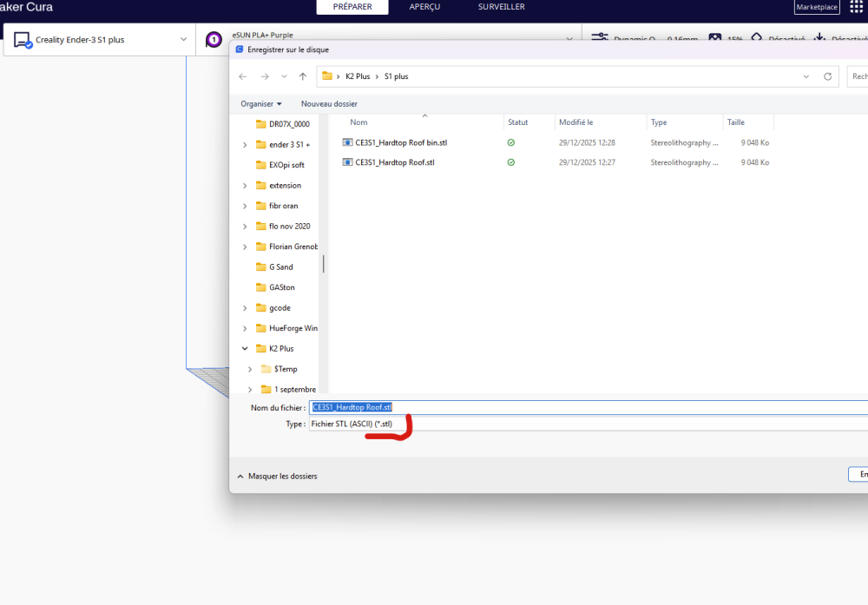Click the 29/12/2025 12:27 date cell

pos(587,162)
